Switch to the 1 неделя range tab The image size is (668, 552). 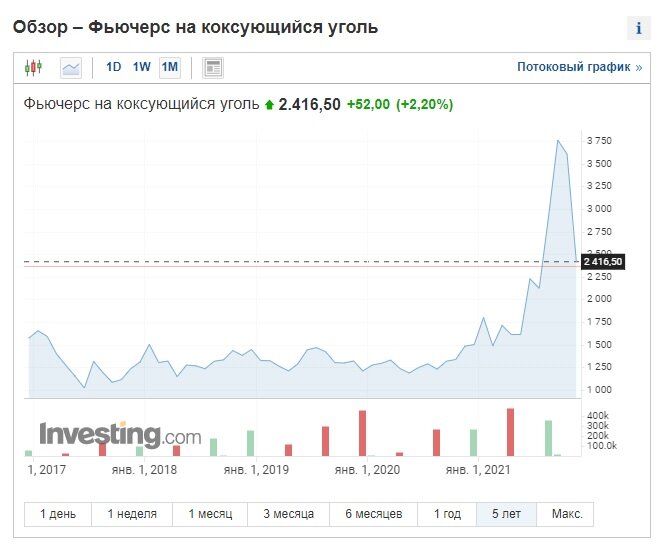tap(132, 514)
